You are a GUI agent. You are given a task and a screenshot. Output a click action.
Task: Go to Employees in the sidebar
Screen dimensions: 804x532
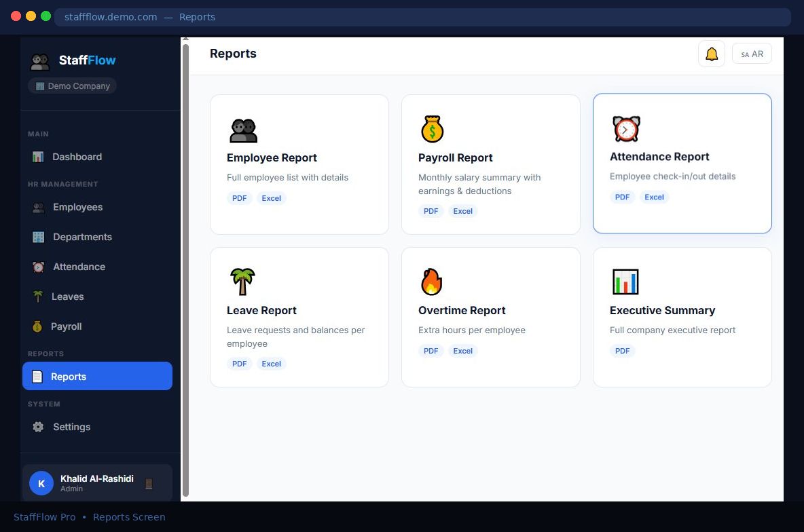coord(97,207)
